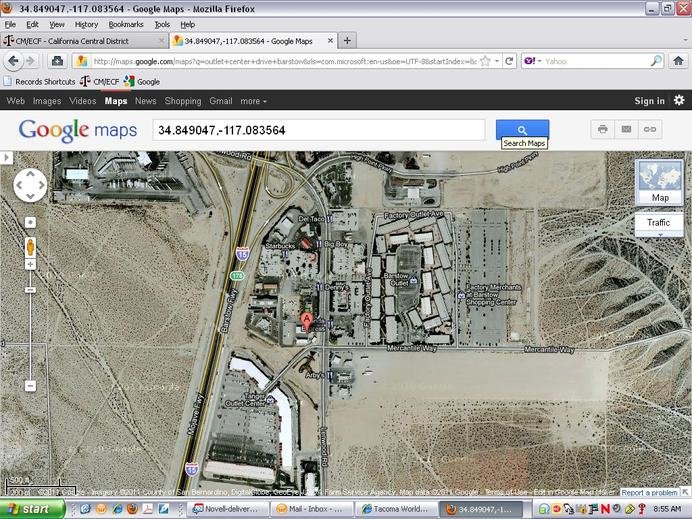Switch to CM/ECF California Central District tab

coord(84,41)
